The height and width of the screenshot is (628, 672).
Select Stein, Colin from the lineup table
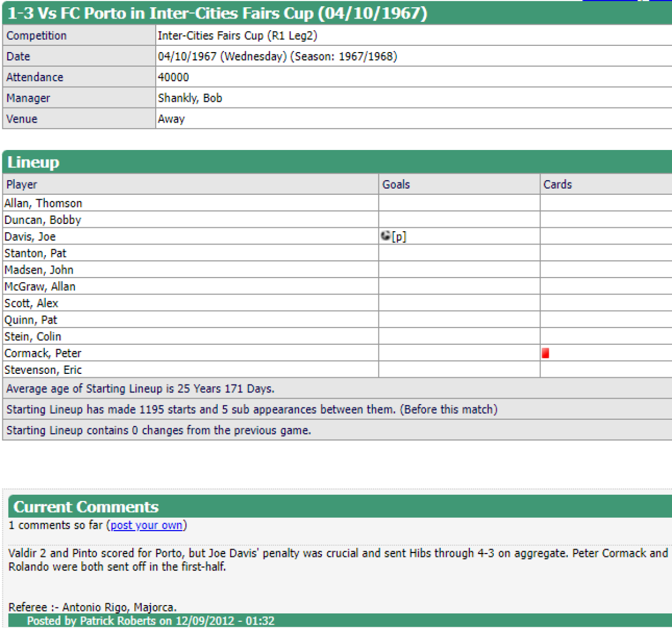32,336
